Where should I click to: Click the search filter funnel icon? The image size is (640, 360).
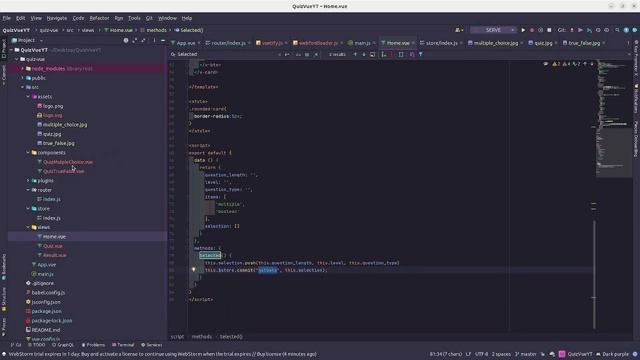click(420, 54)
